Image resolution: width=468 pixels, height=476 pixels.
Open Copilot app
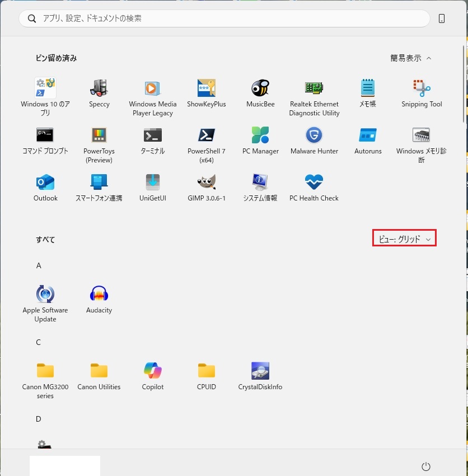click(x=153, y=376)
